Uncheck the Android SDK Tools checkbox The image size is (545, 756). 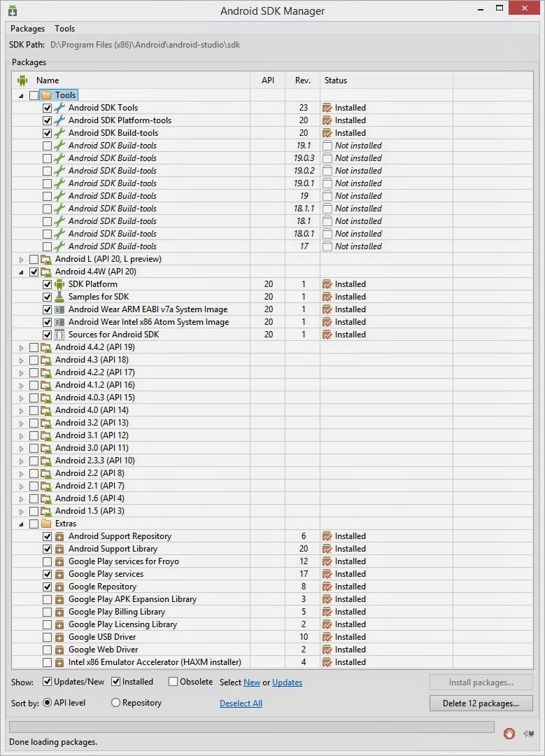[x=47, y=108]
